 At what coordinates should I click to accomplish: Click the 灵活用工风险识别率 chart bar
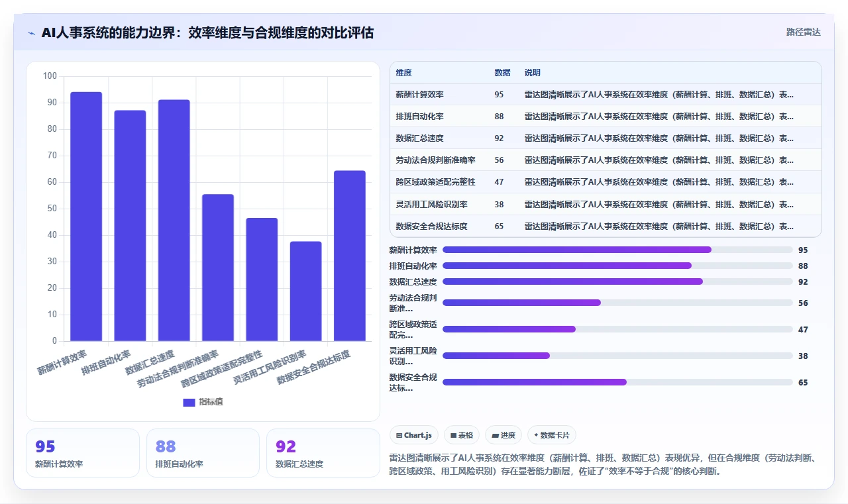(x=305, y=291)
